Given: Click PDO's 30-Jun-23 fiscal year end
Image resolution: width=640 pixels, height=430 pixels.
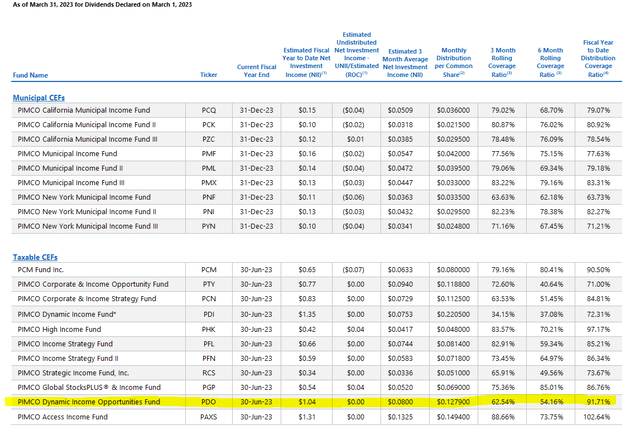Looking at the screenshot, I should tap(256, 402).
